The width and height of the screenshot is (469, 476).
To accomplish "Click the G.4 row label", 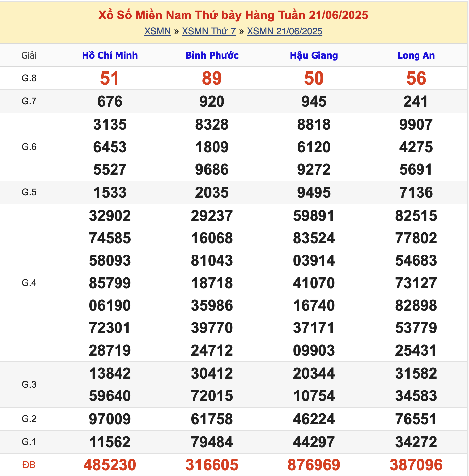I will (x=29, y=283).
